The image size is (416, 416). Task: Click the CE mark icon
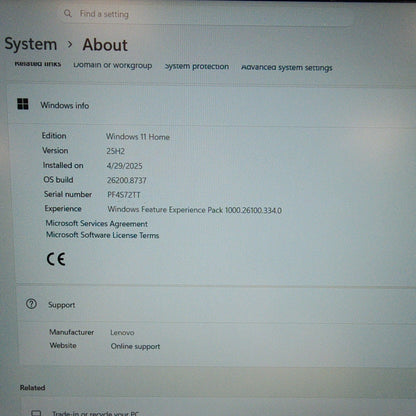pyautogui.click(x=56, y=259)
